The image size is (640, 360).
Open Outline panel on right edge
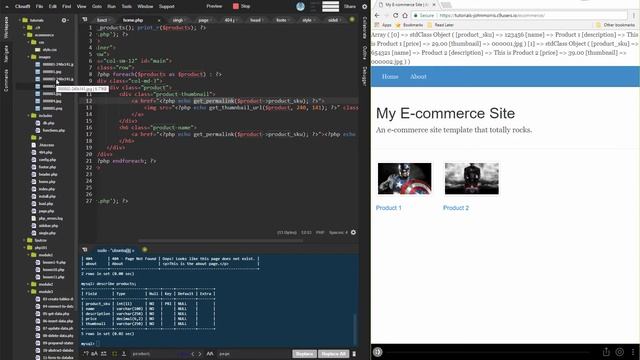(x=364, y=53)
